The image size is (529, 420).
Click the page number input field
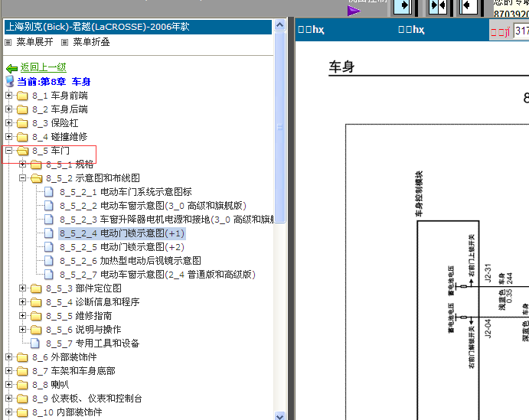(x=521, y=31)
